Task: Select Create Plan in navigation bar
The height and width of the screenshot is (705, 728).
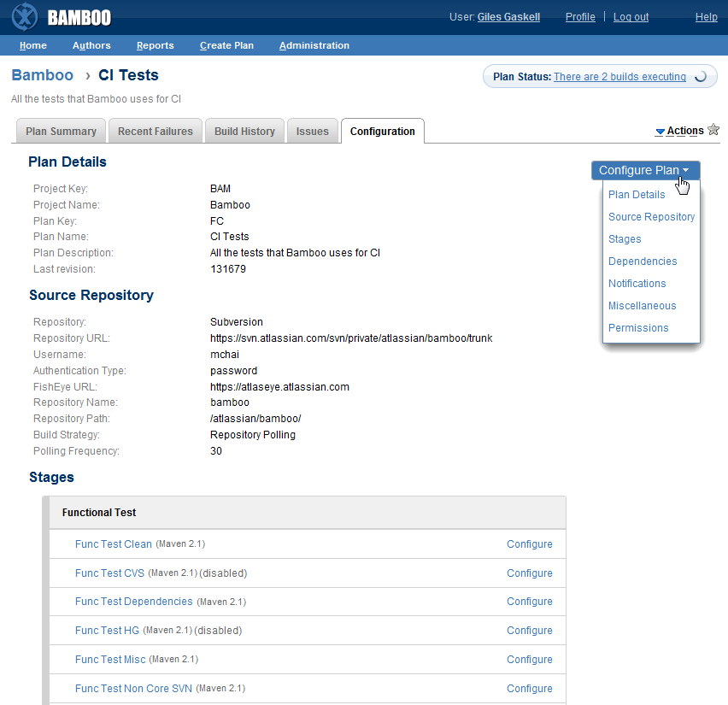Action: click(226, 45)
